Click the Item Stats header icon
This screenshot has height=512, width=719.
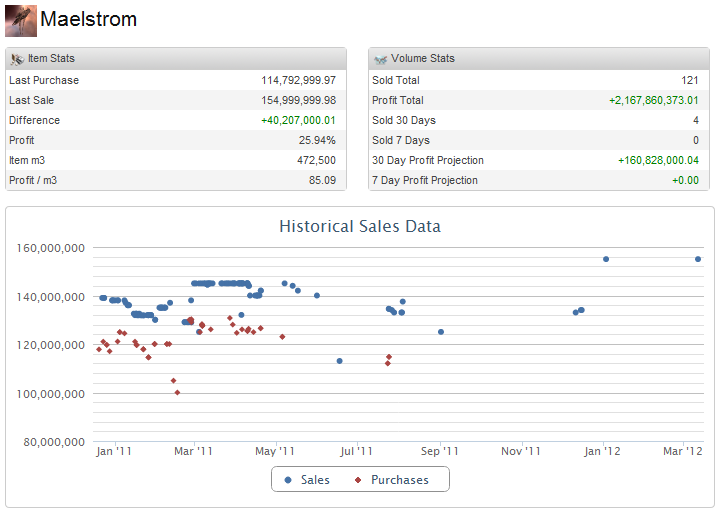coord(17,59)
